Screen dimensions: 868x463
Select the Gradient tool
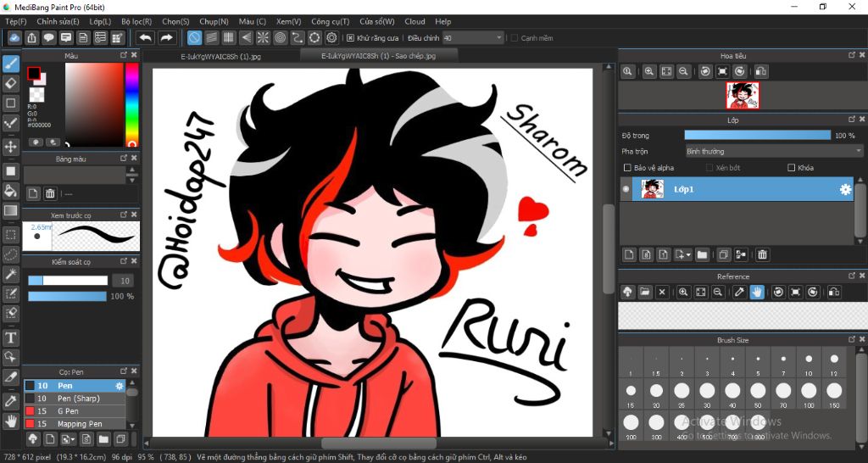pos(10,210)
